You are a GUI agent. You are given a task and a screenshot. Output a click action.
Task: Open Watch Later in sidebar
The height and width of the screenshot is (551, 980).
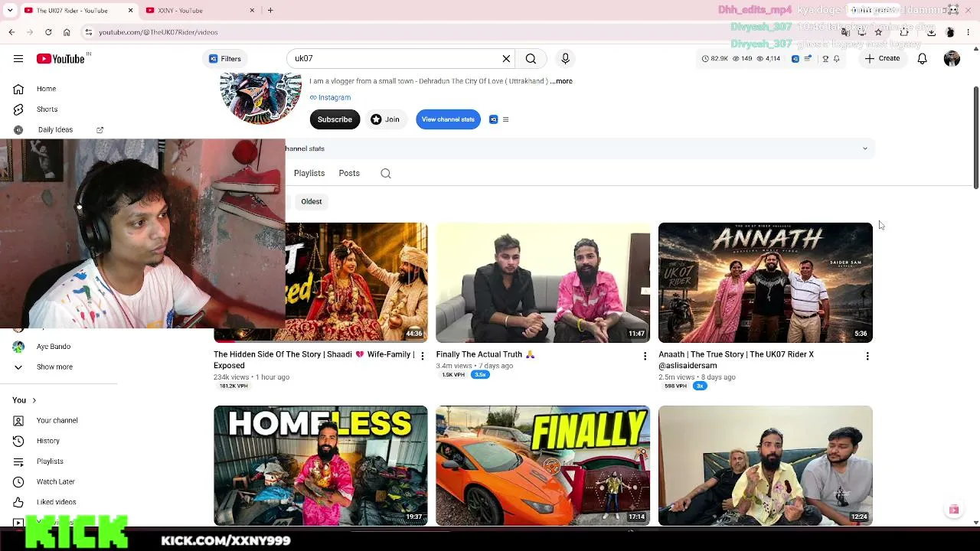tap(56, 481)
